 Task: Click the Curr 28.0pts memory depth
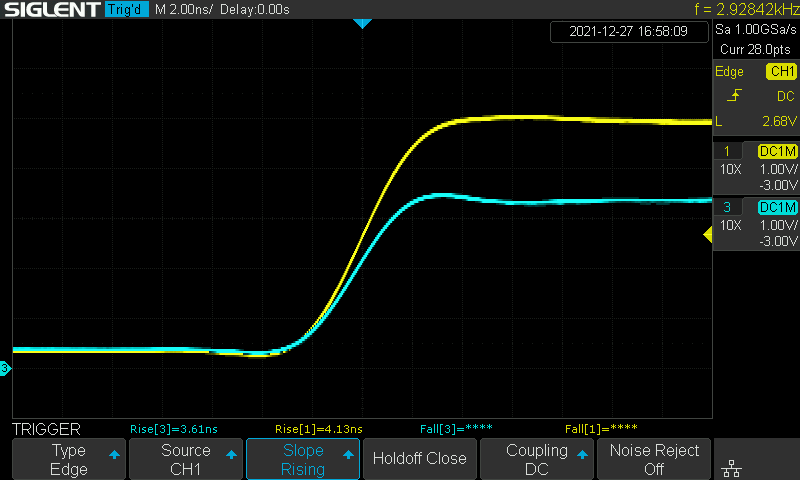tap(755, 49)
